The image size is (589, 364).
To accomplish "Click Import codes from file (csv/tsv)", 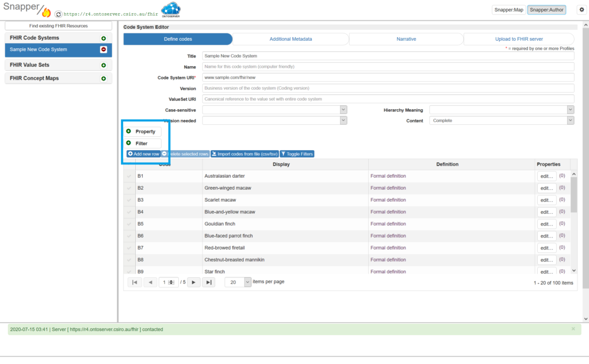I will [244, 154].
